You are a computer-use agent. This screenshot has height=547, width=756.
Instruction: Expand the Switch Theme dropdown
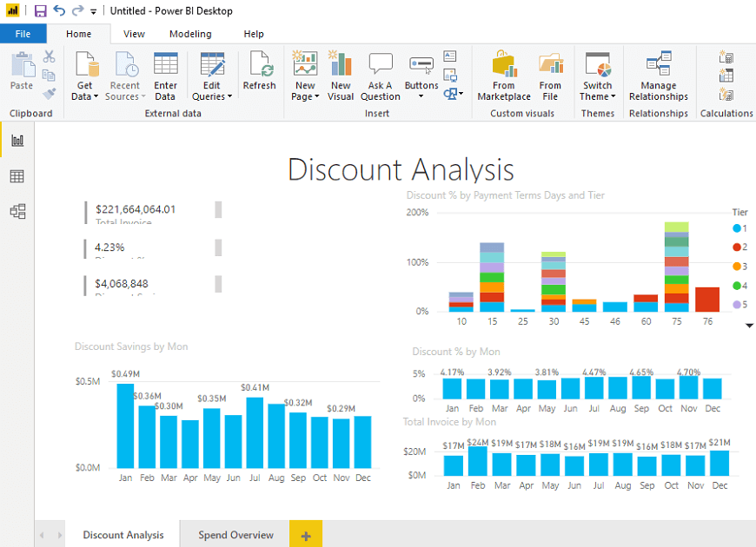597,96
